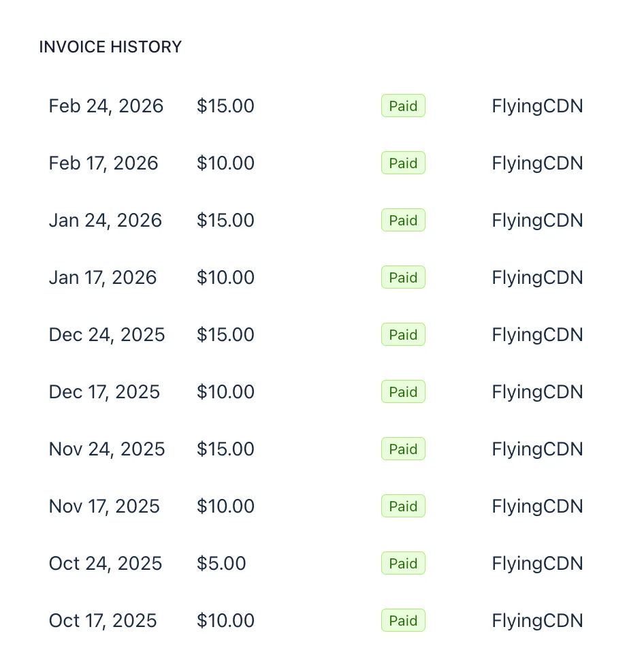Select the Dec 24, 2025 invoice date
The width and height of the screenshot is (644, 659).
tap(107, 335)
